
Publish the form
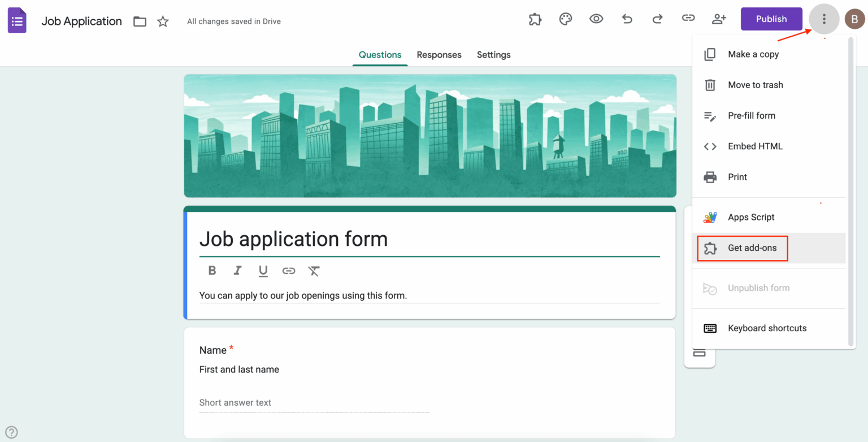[771, 19]
